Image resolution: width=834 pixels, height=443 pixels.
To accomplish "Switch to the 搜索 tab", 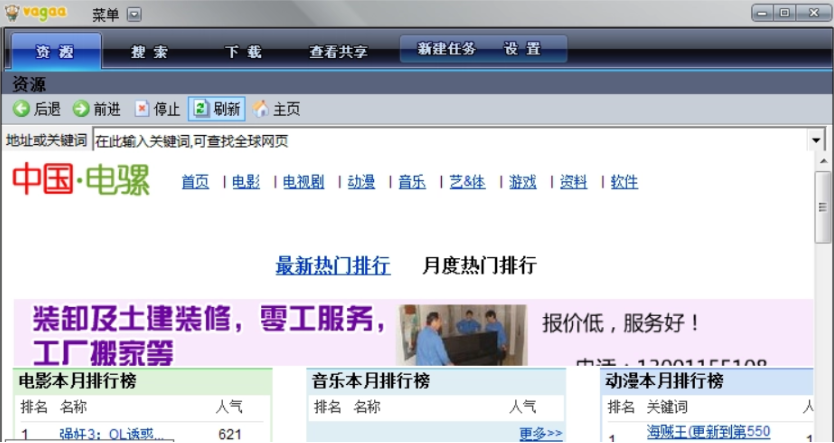I will click(x=149, y=52).
